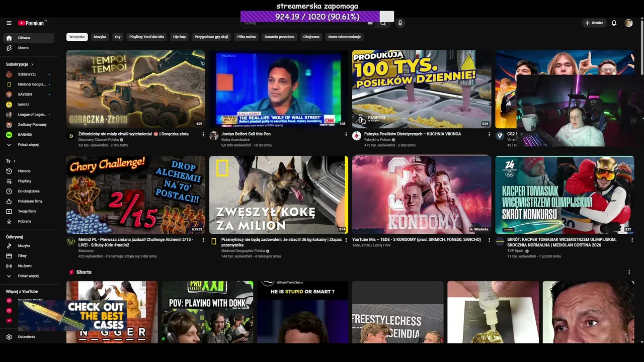The width and height of the screenshot is (644, 362).
Task: Open the Discovery Channel Polska channel link
Action: point(99,140)
